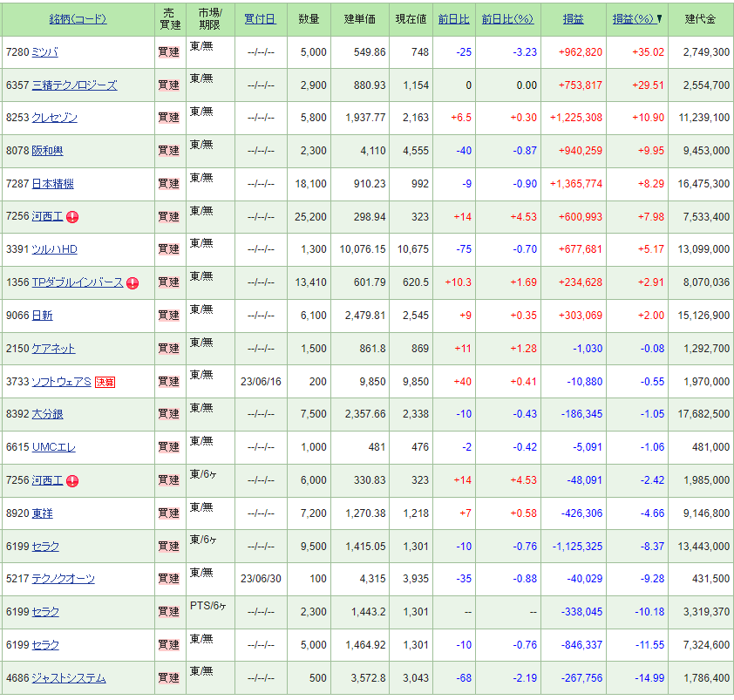The width and height of the screenshot is (734, 700).
Task: Click price 10,076.15 in ツルハHD row
Action: pyautogui.click(x=363, y=249)
